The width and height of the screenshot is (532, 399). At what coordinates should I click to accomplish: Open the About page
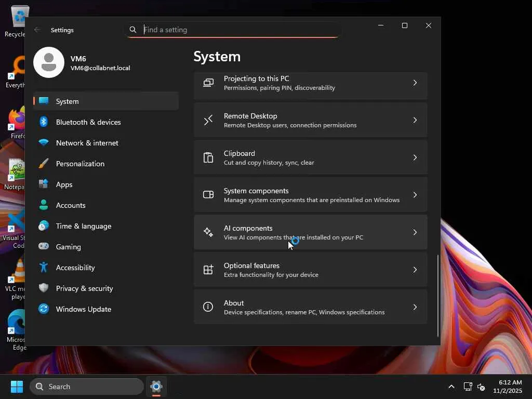[x=311, y=307]
